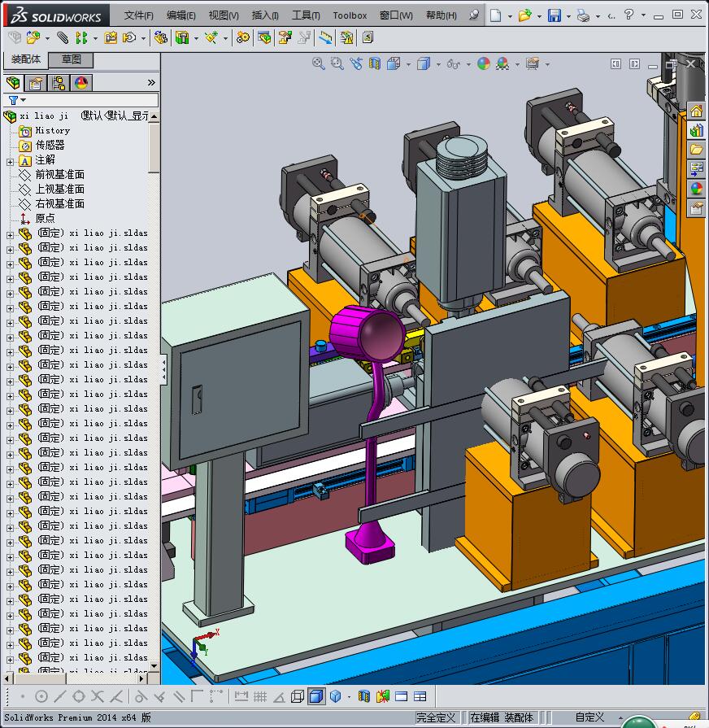709x728 pixels.
Task: Click the 自定义 status bar button
Action: [589, 717]
